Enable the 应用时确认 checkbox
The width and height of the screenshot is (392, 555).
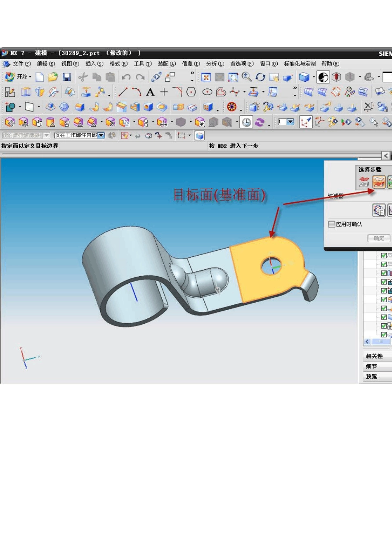tap(331, 224)
